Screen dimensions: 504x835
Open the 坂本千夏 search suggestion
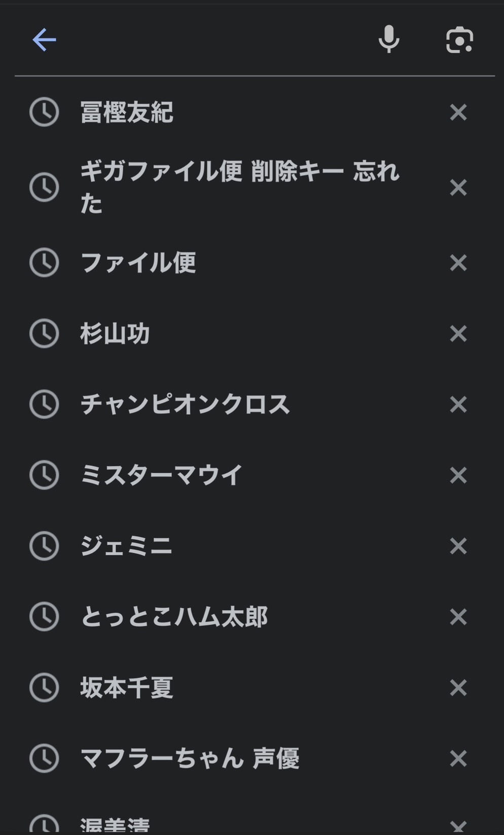[127, 688]
